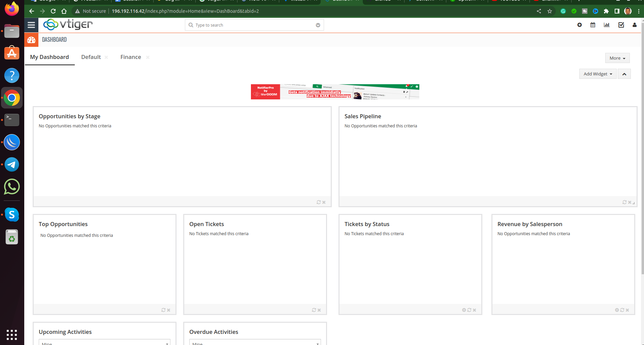The width and height of the screenshot is (644, 345).
Task: Click the vtiger logo
Action: click(x=68, y=24)
